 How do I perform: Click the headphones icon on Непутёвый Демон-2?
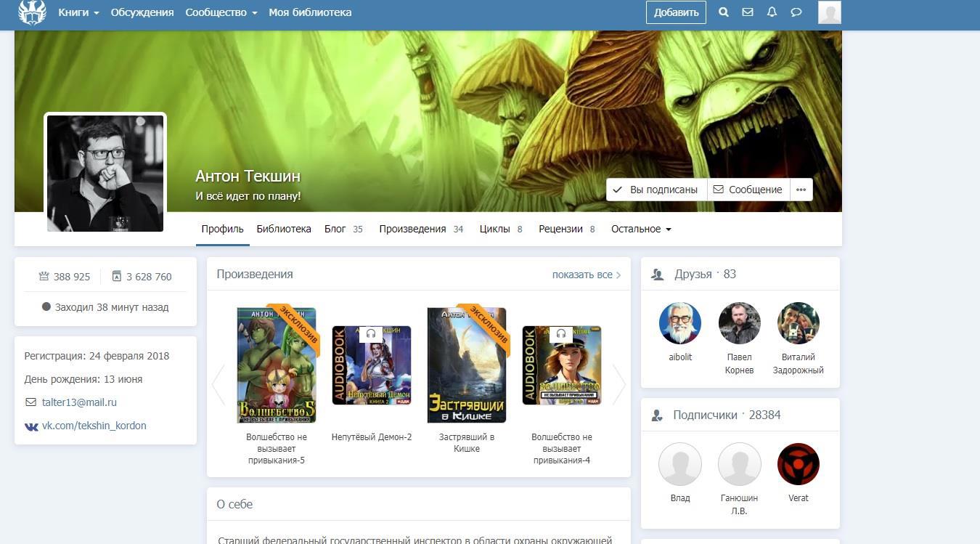371,333
